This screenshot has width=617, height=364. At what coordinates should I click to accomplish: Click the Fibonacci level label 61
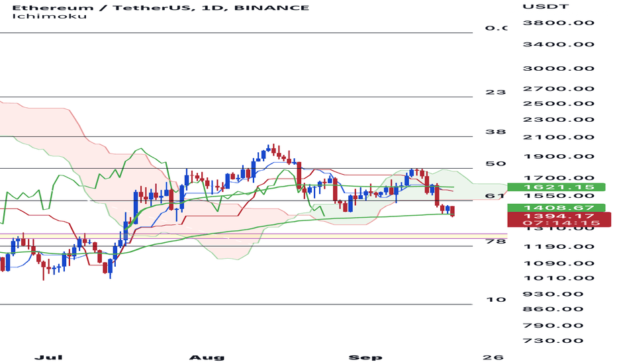[495, 196]
